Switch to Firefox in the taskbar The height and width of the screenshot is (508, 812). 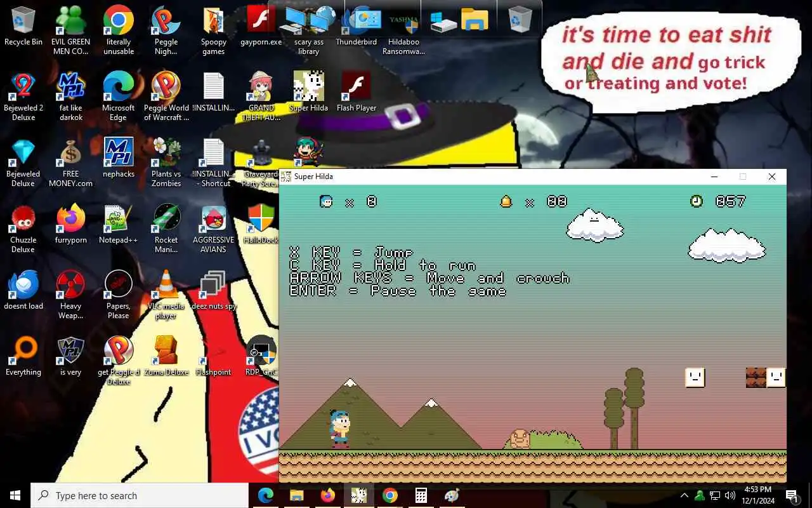point(327,495)
